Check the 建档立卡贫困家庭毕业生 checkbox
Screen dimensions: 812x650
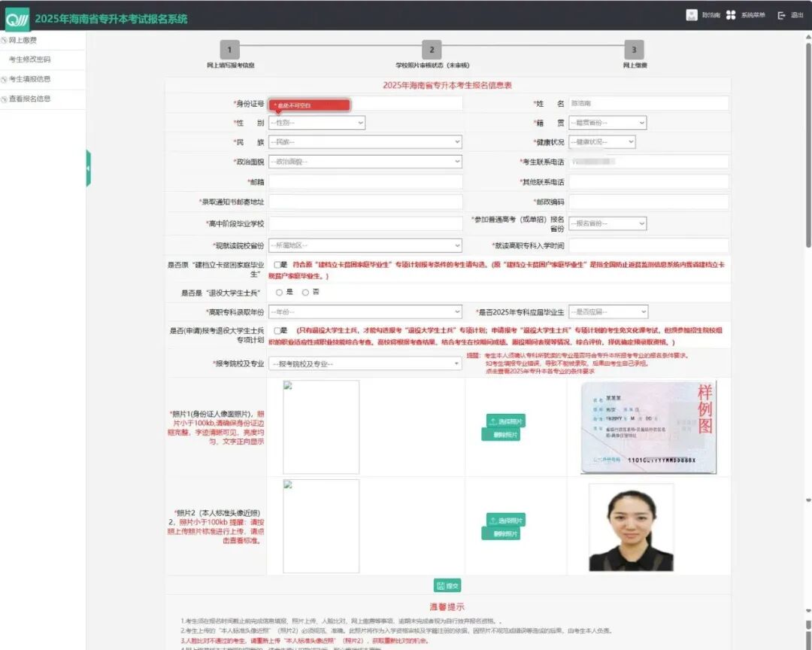pos(277,265)
